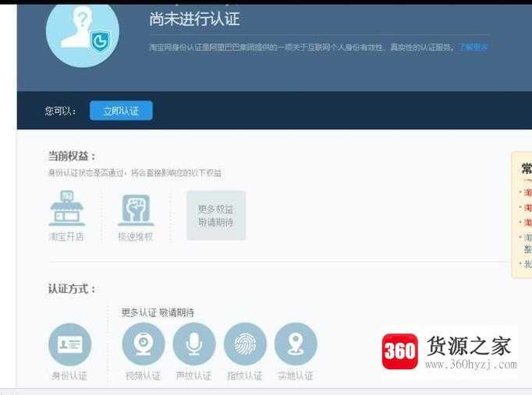Viewport: 532px width, 395px height.
Task: Click the 更多认证 敬请期待 label
Action: 158,312
